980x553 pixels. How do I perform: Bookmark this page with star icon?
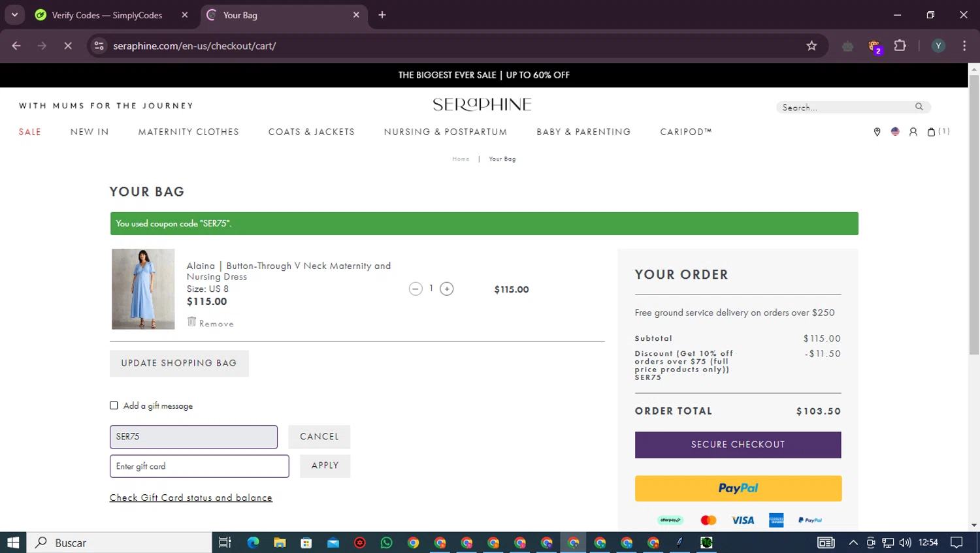pos(811,46)
